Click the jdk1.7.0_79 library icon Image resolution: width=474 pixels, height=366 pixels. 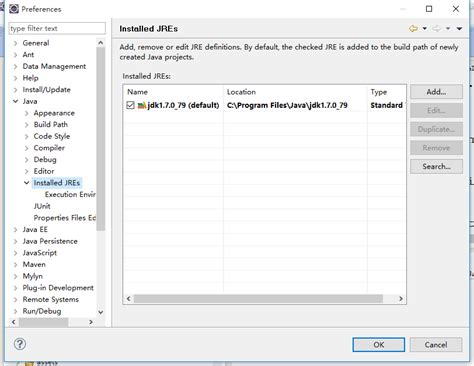pos(142,105)
